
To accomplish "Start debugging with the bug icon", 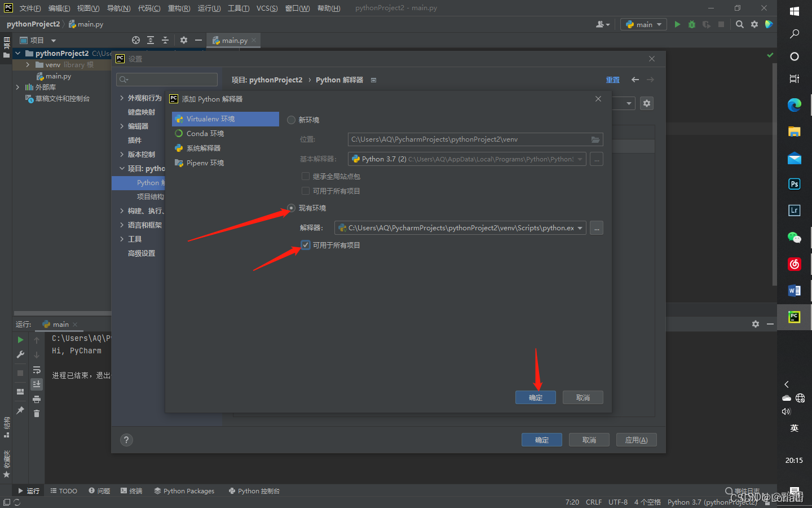I will coord(692,24).
